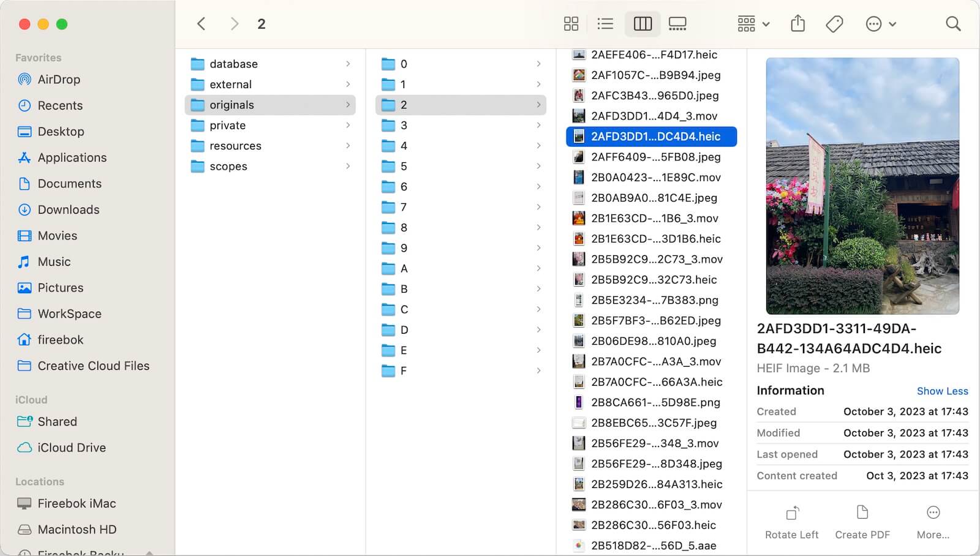Expand the scopes folder chevron
This screenshot has height=556, width=980.
pos(348,166)
